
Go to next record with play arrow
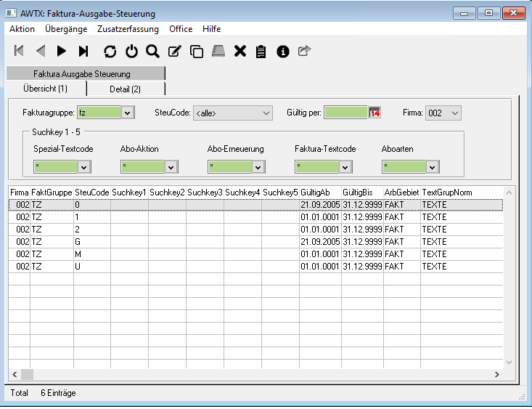tap(62, 51)
